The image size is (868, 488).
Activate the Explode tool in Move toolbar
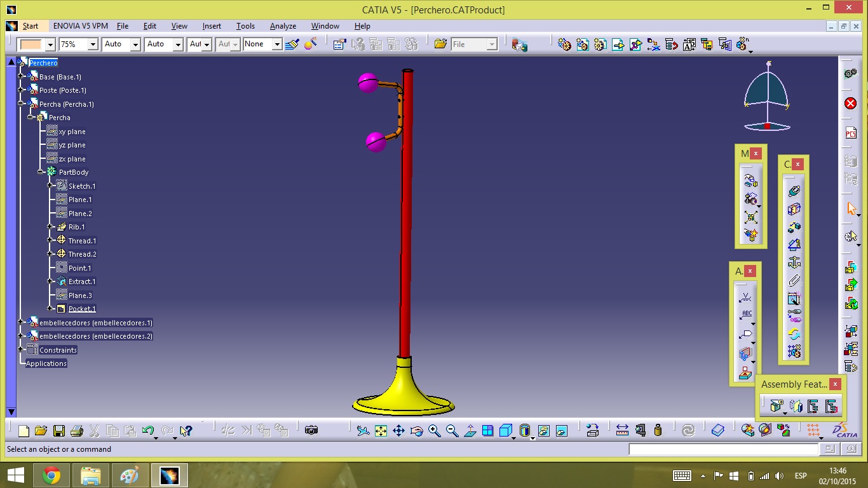(750, 217)
